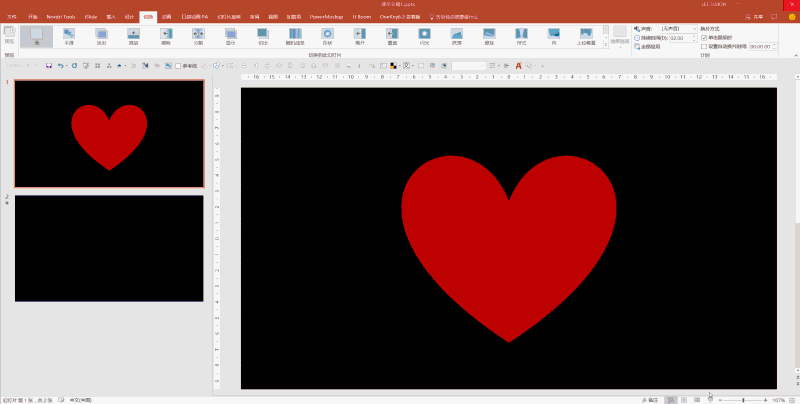Switch to slide sorter view in status bar

[x=684, y=400]
